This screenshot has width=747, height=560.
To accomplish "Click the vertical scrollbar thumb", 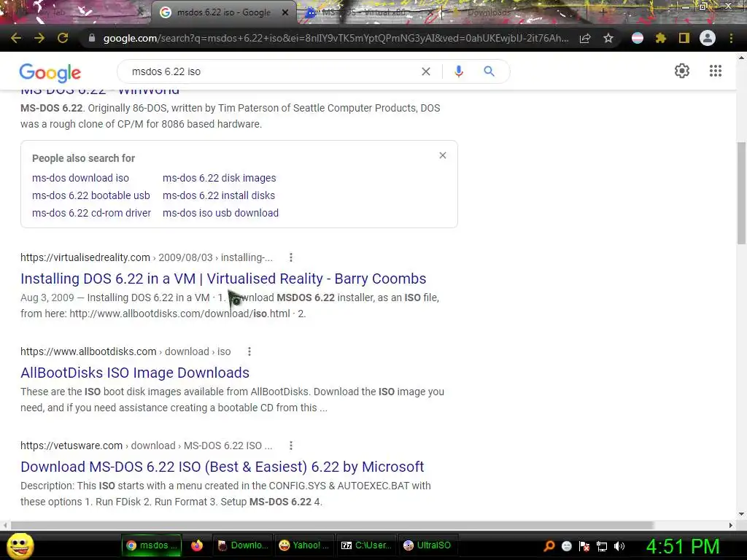I will tap(741, 192).
